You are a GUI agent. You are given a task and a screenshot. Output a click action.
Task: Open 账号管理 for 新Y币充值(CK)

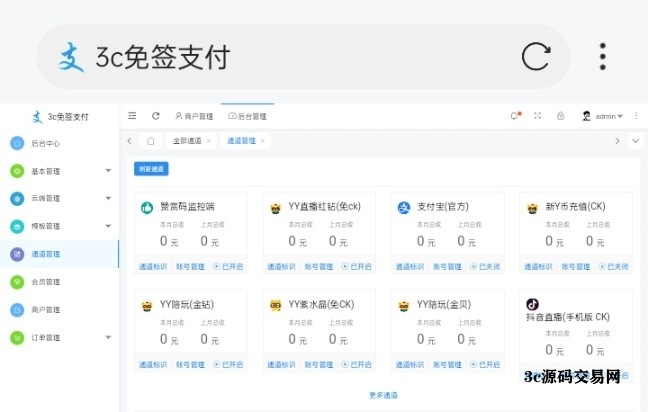coord(576,267)
